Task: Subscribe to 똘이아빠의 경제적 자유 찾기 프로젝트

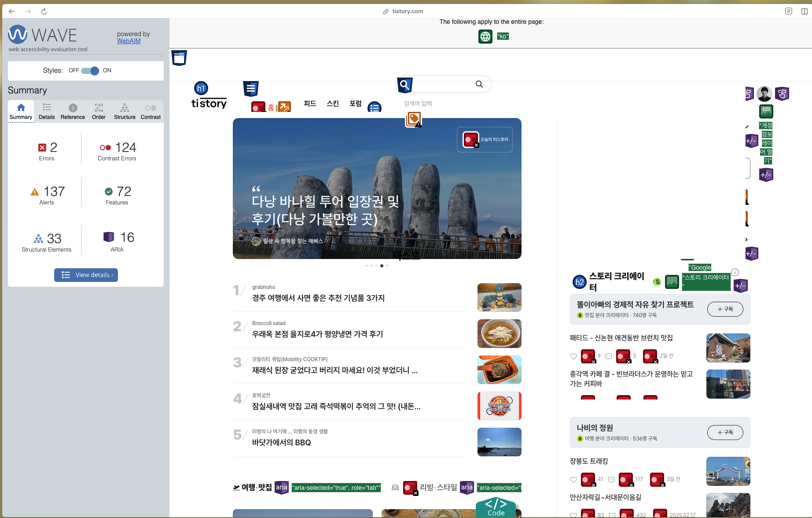Action: click(725, 309)
